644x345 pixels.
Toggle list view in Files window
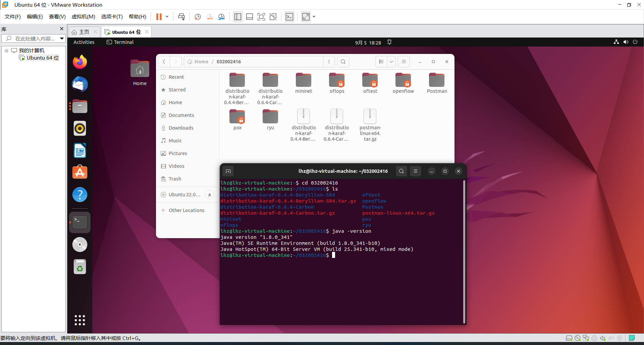click(x=381, y=62)
